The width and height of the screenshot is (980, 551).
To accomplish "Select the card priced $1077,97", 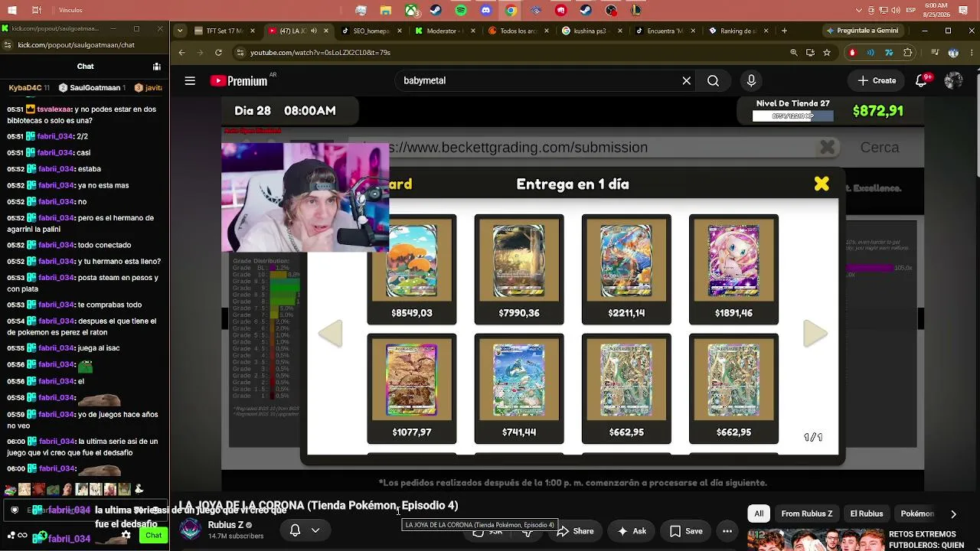I will coord(412,389).
